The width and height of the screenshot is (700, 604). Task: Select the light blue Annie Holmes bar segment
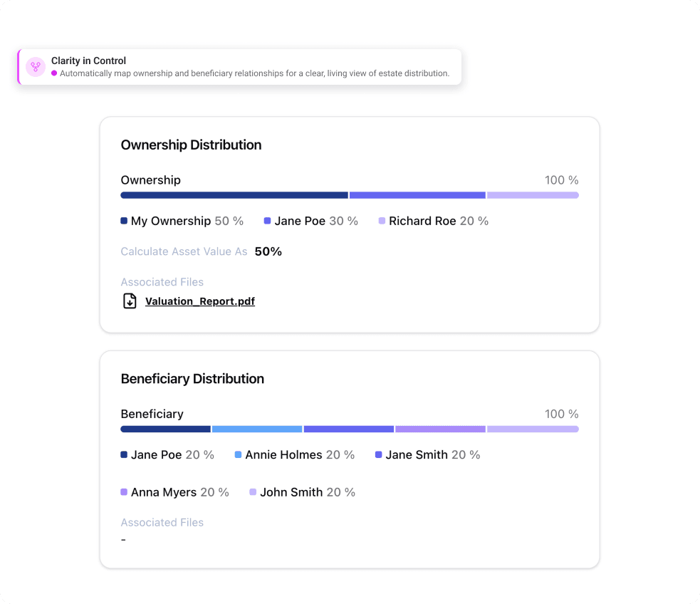click(257, 429)
